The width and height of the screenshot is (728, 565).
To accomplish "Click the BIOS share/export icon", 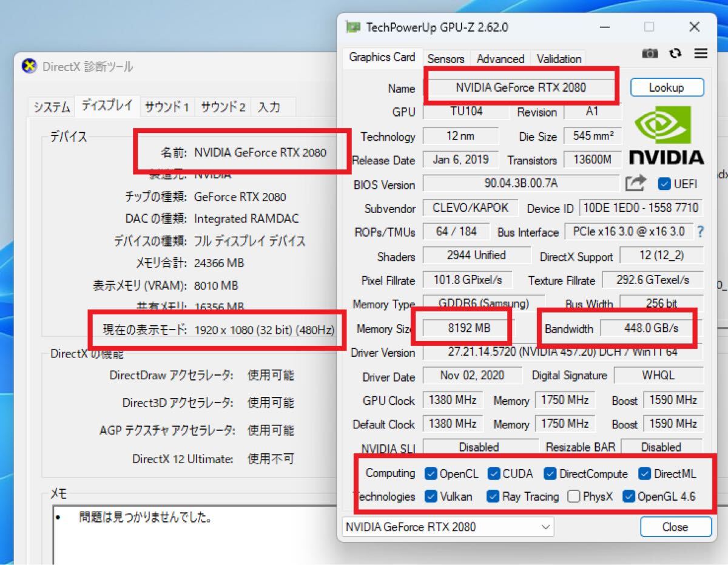I will [x=636, y=183].
